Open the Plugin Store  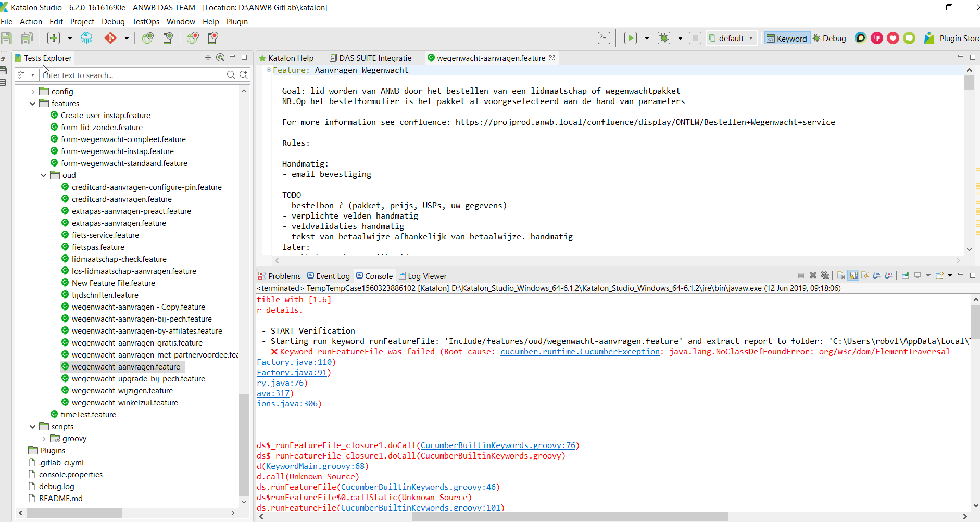(952, 38)
